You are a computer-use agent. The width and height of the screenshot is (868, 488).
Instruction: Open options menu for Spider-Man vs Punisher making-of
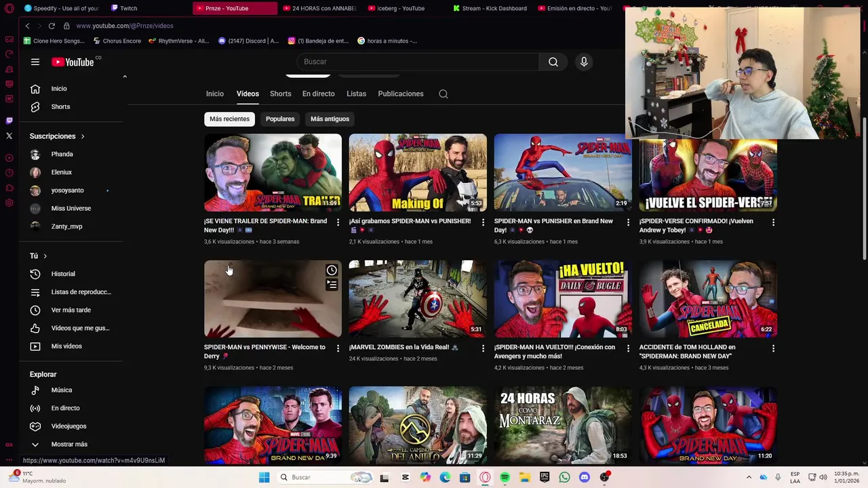pyautogui.click(x=483, y=222)
